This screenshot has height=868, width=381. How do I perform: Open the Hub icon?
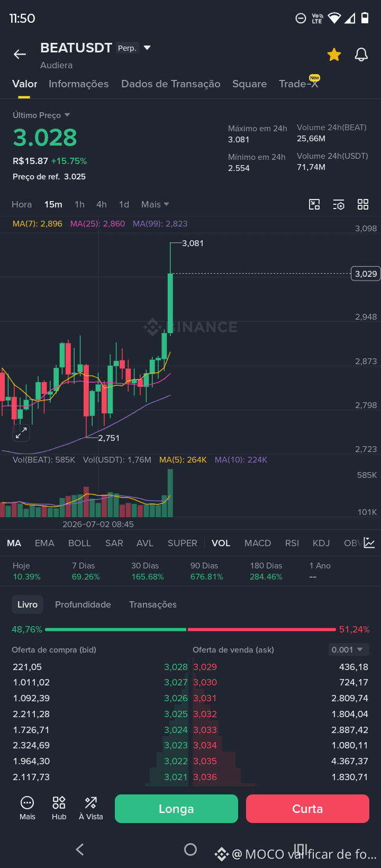pos(59,808)
